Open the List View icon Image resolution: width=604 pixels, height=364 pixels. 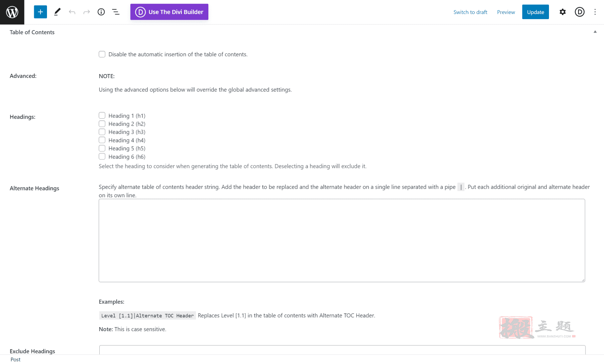[x=116, y=12]
